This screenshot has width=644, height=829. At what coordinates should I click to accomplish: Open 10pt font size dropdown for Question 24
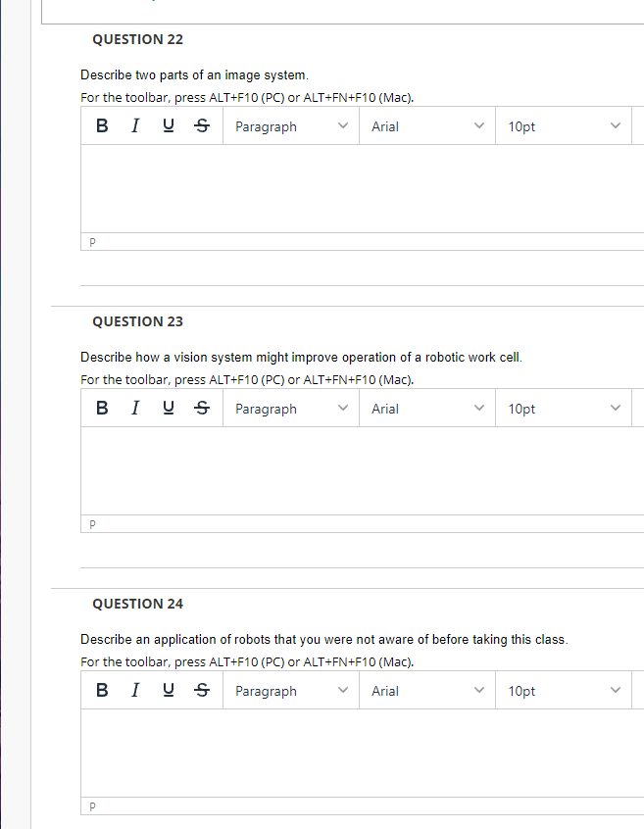(x=564, y=691)
